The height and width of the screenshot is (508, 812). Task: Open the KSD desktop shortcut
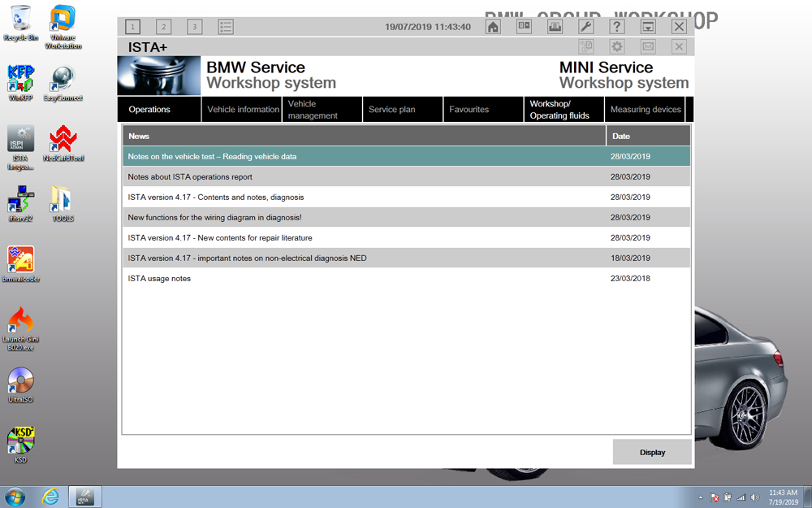[x=21, y=445]
